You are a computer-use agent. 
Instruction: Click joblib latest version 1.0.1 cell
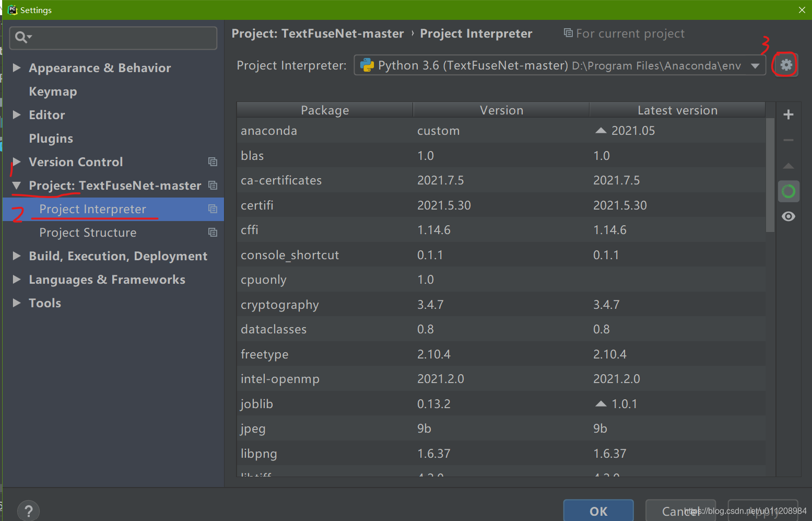point(677,404)
